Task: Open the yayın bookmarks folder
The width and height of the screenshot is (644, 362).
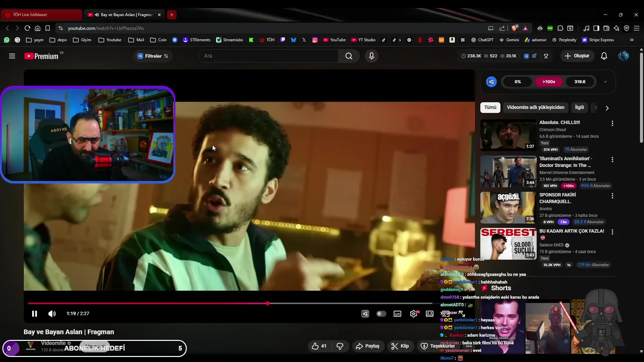Action: 35,40
